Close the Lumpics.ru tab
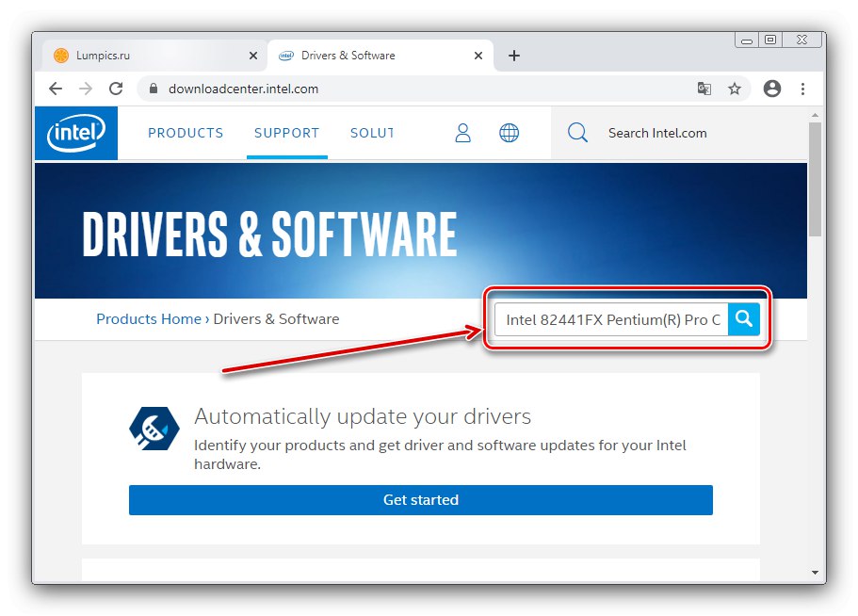Viewport: 858px width, 616px height. coord(253,56)
